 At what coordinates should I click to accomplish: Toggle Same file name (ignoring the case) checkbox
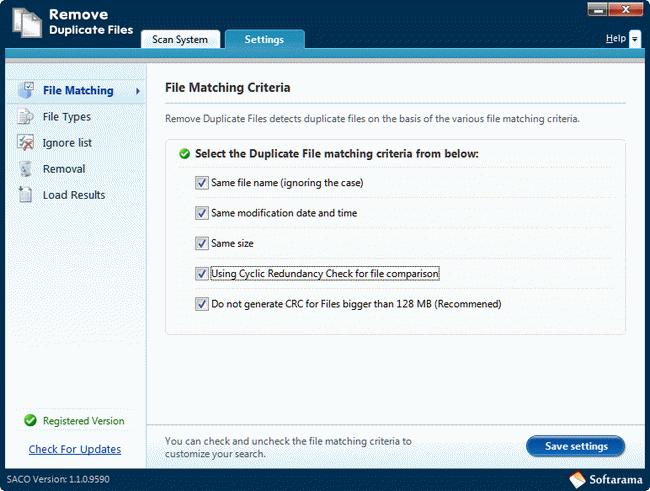click(x=202, y=183)
